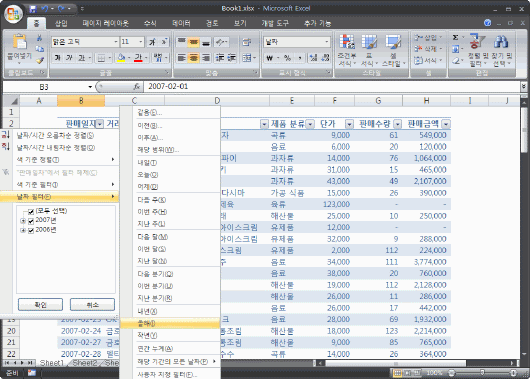The image size is (530, 379).
Task: Click the merge and center icon
Action: [247, 58]
